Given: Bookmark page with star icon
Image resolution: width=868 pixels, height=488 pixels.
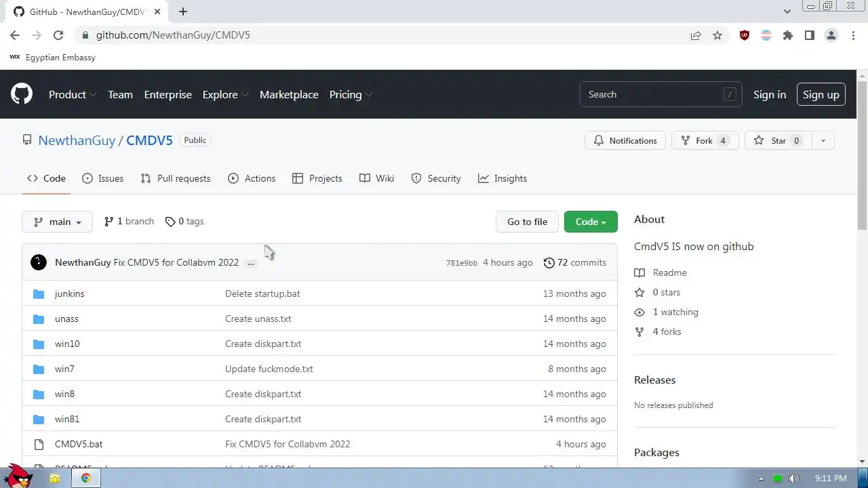Looking at the screenshot, I should pos(717,35).
